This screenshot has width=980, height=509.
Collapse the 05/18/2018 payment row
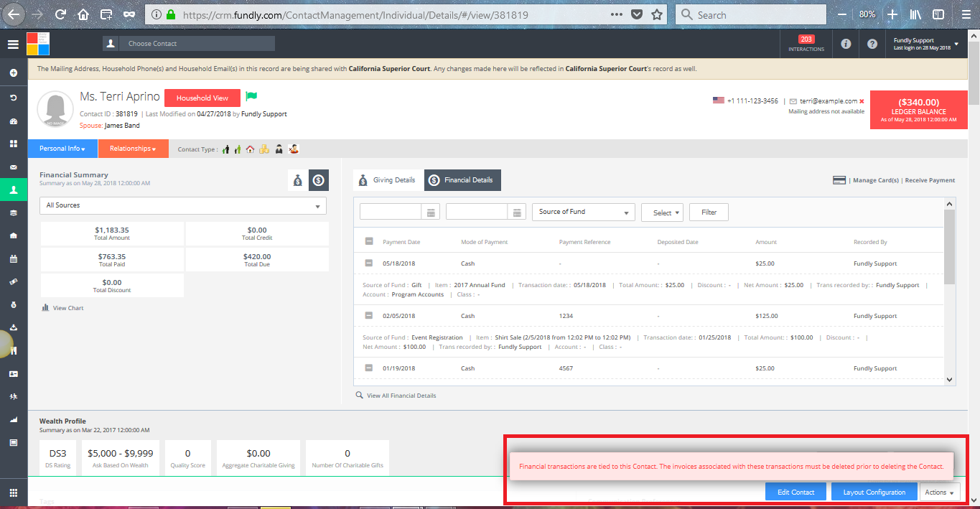[x=369, y=263]
